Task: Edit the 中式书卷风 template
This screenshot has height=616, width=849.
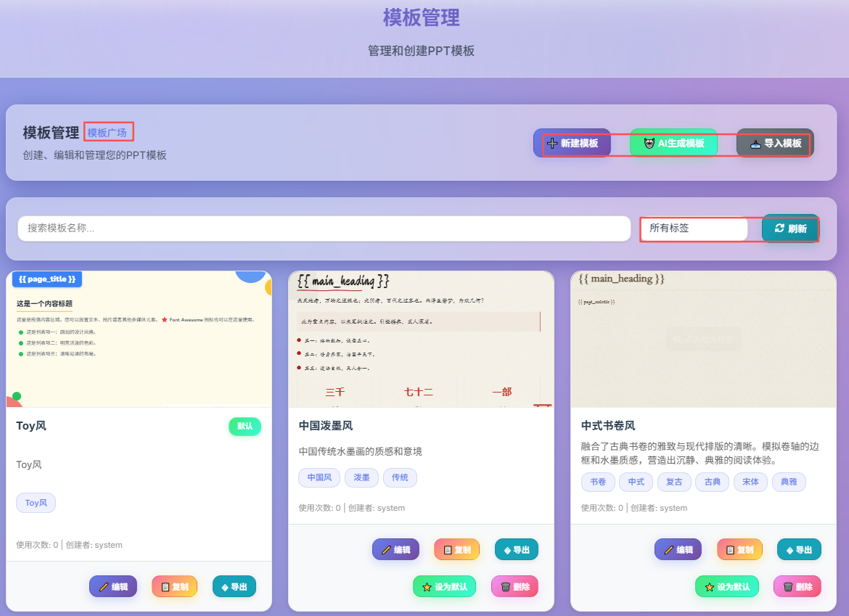Action: click(x=678, y=550)
